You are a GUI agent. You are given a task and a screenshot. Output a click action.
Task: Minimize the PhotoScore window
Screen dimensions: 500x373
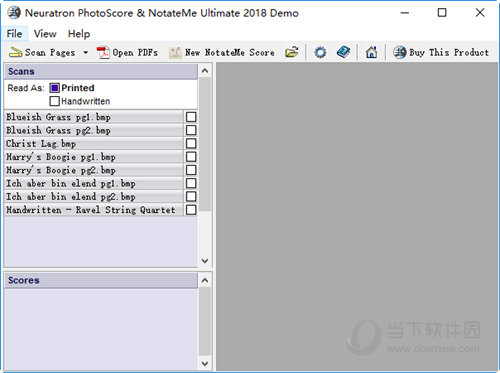405,13
